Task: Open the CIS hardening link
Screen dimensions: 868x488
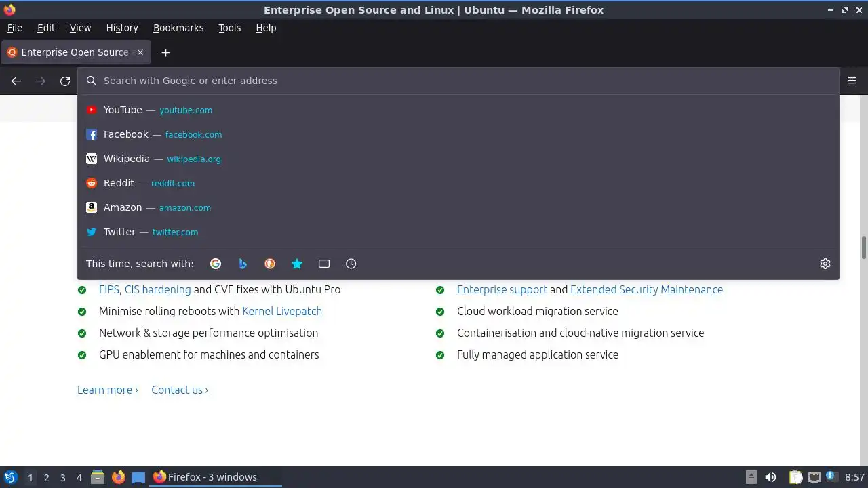Action: tap(157, 289)
